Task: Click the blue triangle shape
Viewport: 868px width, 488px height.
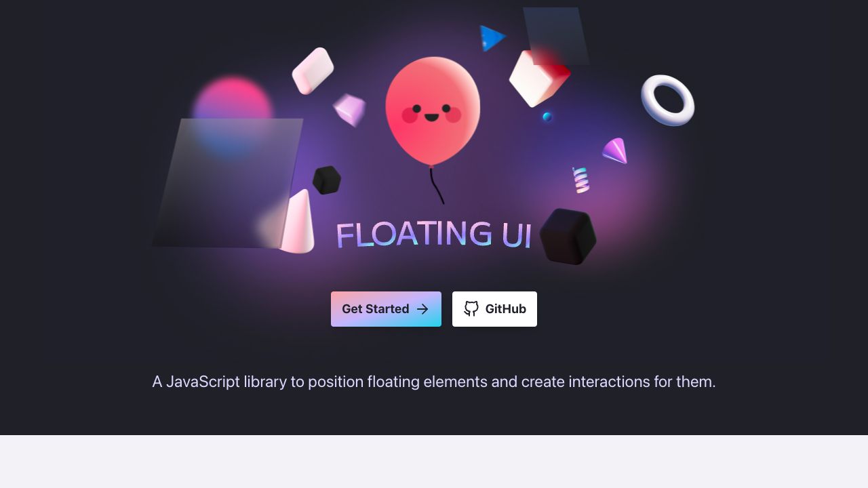Action: pos(492,38)
